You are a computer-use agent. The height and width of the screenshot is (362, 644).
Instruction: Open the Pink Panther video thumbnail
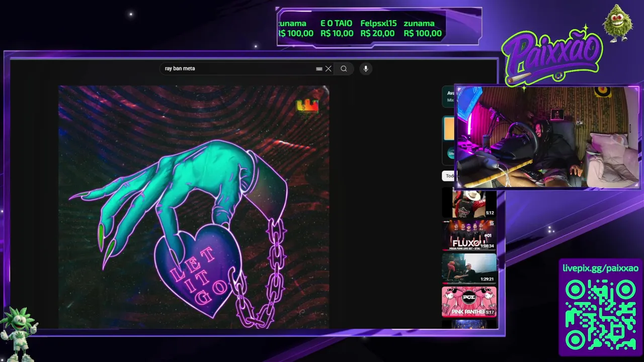coord(469,301)
